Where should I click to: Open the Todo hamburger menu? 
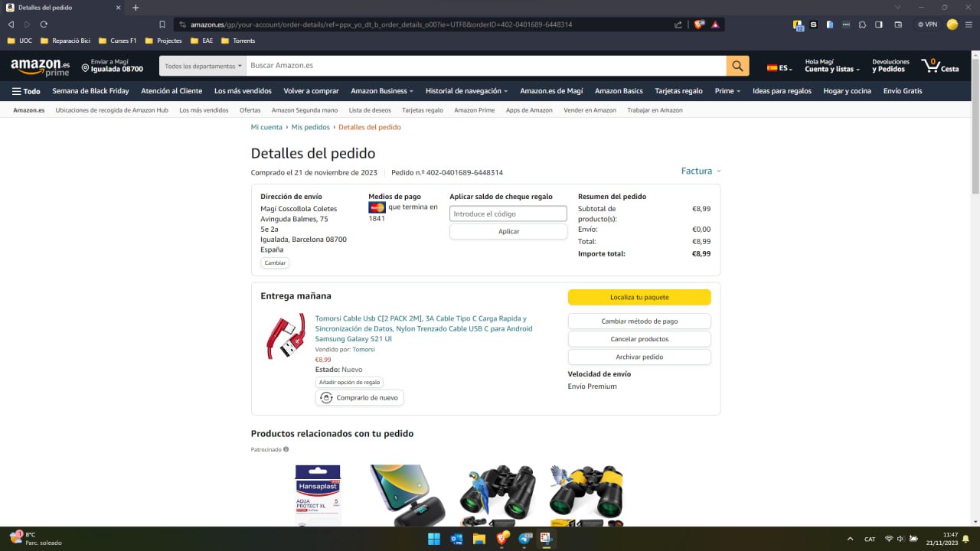pyautogui.click(x=26, y=91)
